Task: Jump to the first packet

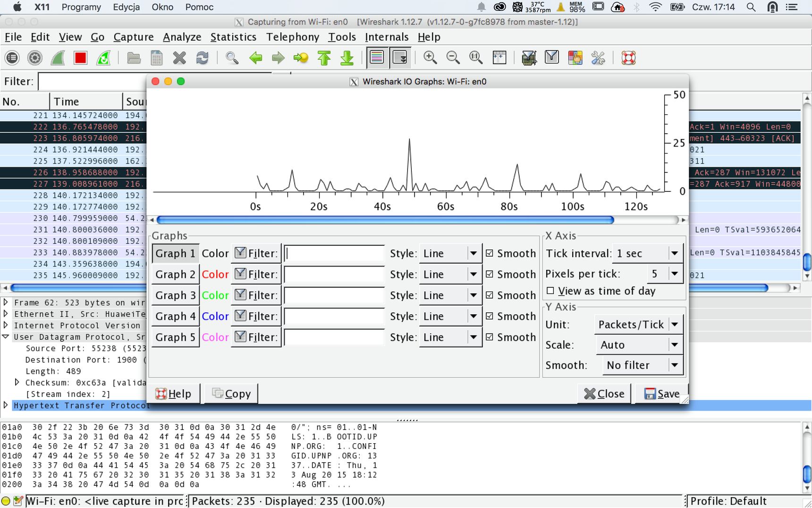Action: coord(324,58)
